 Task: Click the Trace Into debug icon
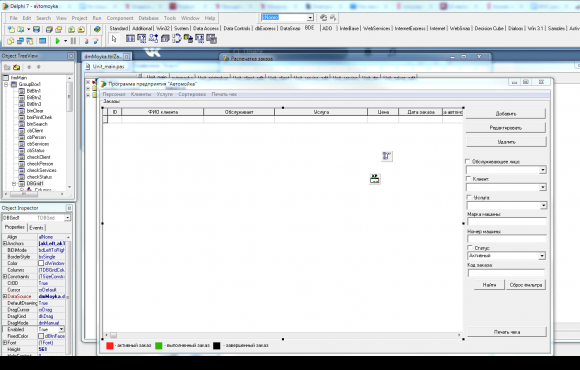[86, 41]
